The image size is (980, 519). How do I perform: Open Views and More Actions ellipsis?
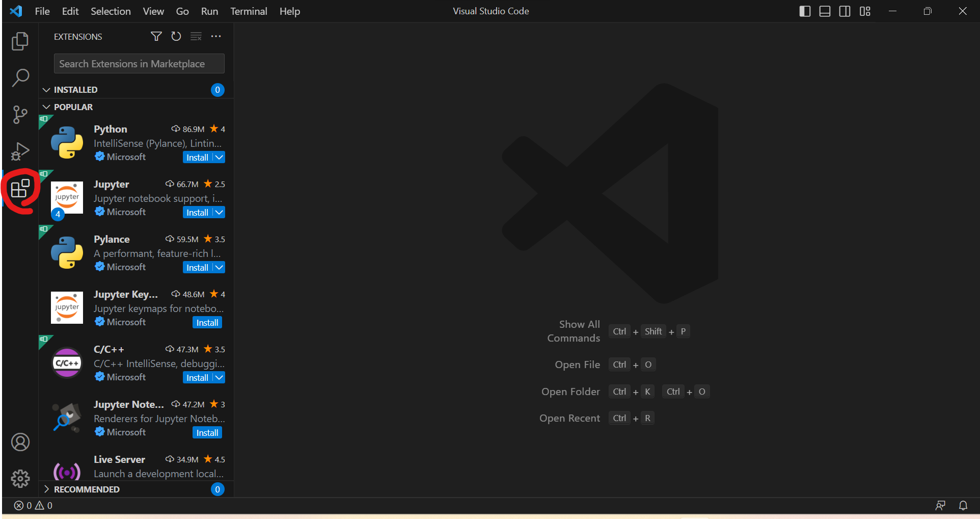point(216,36)
